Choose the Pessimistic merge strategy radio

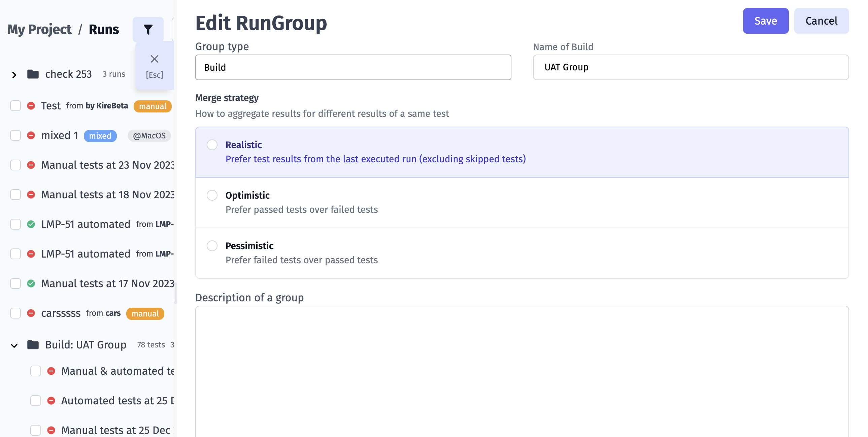212,246
